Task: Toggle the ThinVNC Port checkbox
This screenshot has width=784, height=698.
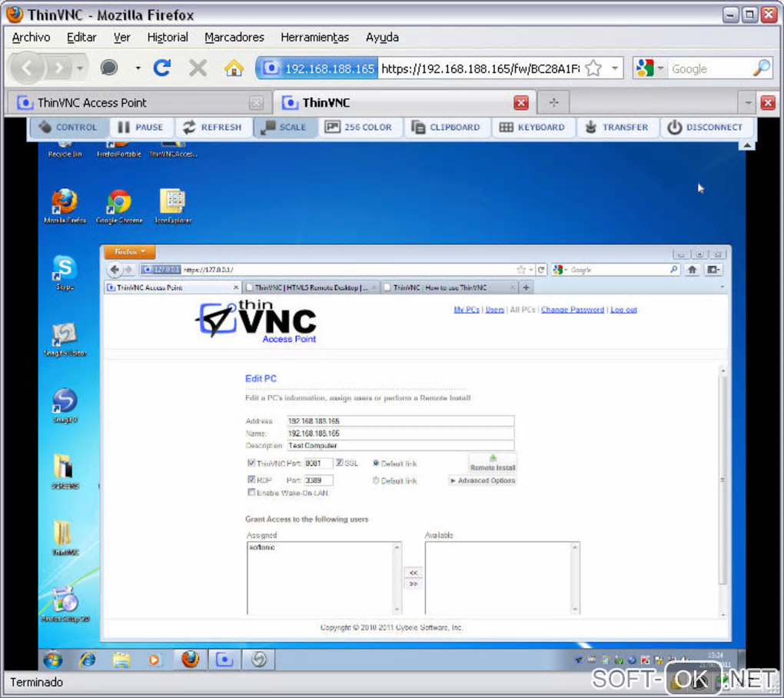Action: [x=251, y=463]
